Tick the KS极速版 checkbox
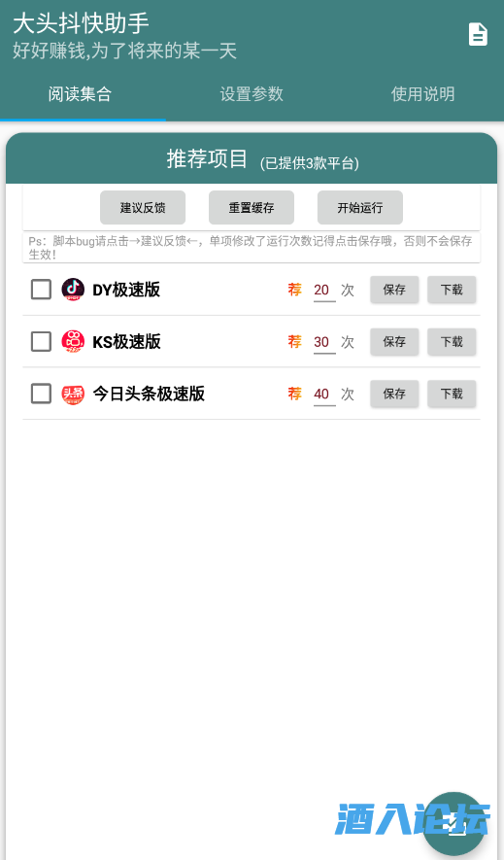Screen dimensions: 504x860 [41, 342]
